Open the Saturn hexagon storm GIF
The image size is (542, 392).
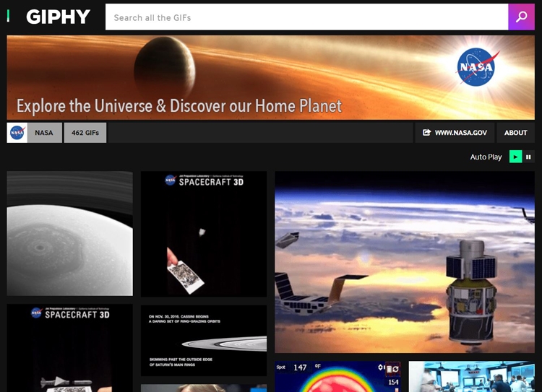click(70, 233)
